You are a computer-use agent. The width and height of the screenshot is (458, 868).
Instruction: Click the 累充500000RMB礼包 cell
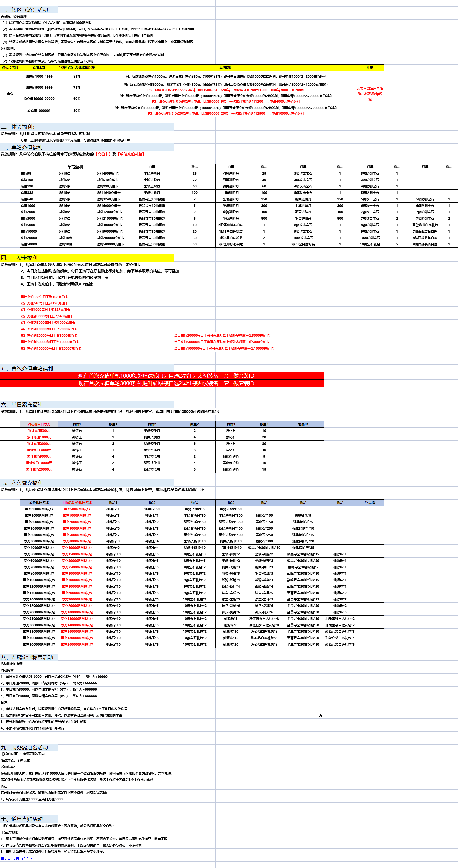click(x=39, y=644)
